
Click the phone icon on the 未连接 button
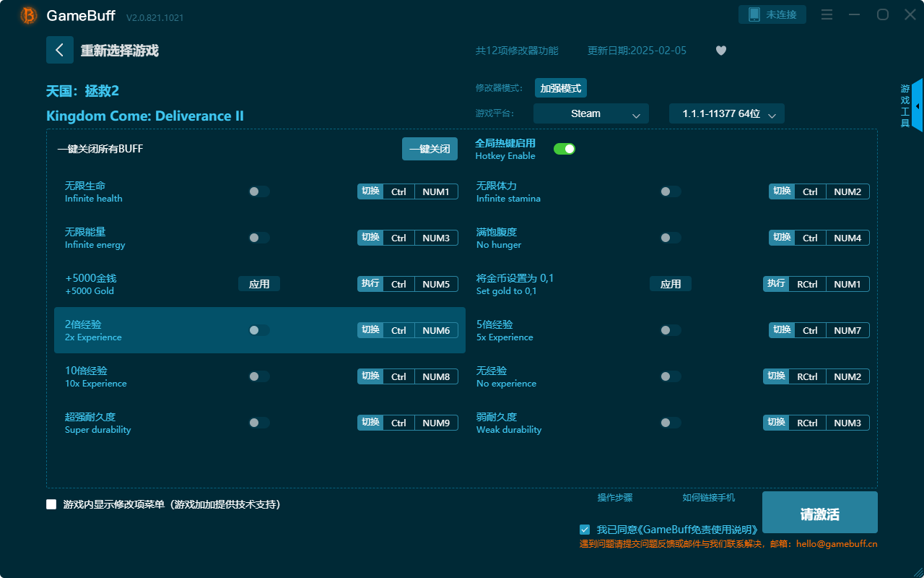pyautogui.click(x=756, y=14)
